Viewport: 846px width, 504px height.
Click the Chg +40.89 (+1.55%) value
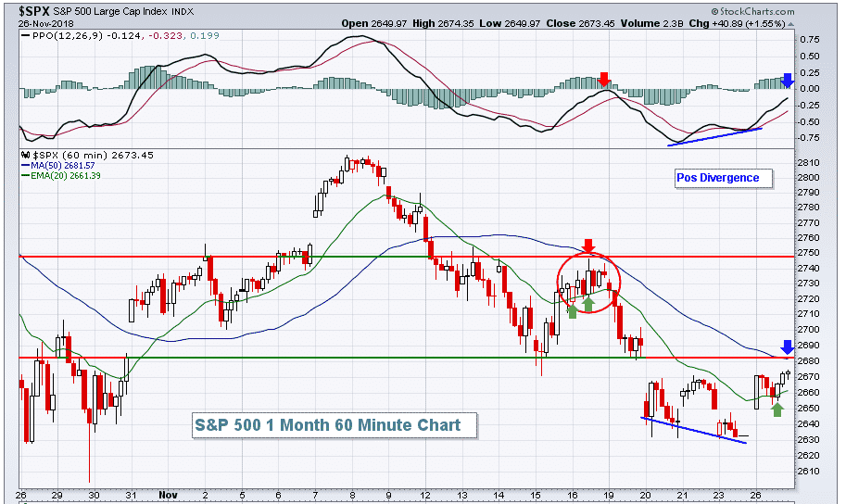click(737, 24)
